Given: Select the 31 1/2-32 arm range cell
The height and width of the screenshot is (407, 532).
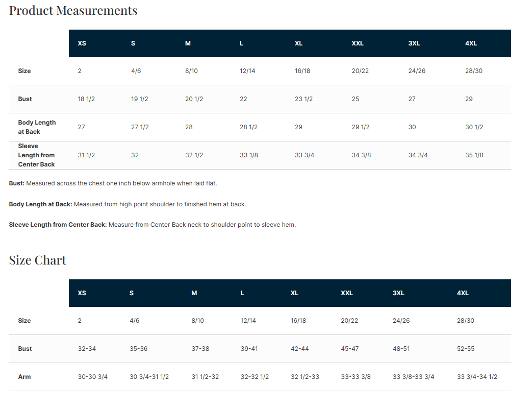Looking at the screenshot, I should [x=205, y=377].
